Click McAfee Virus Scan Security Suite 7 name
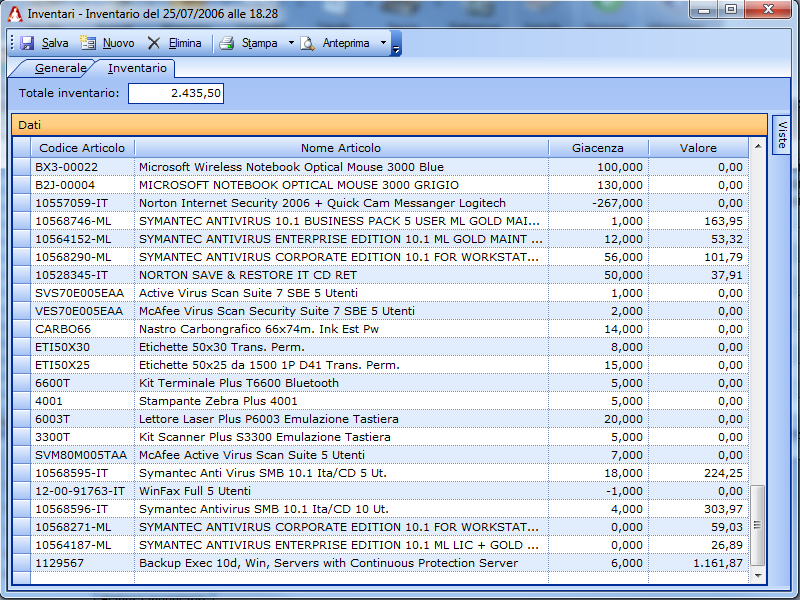Screen dimensions: 800x600 click(x=277, y=311)
